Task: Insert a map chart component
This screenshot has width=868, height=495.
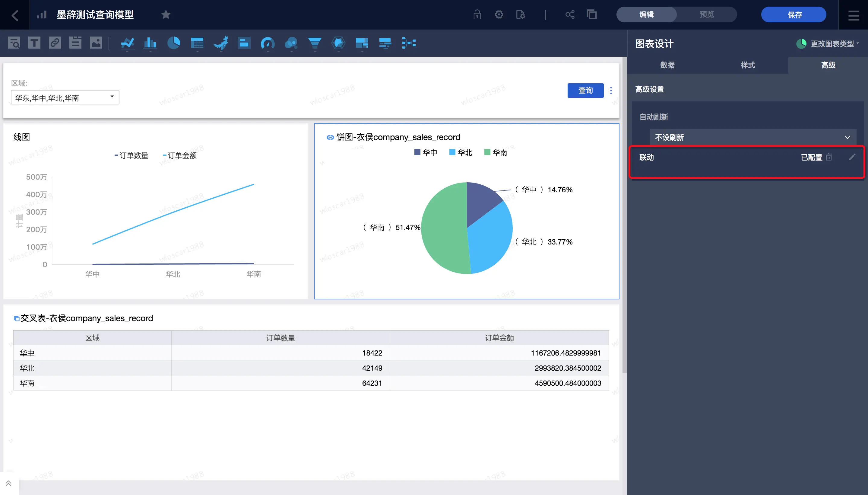Action: point(221,43)
